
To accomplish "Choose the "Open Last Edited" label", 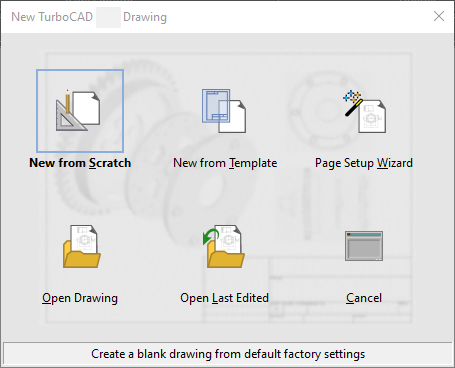I will (224, 298).
